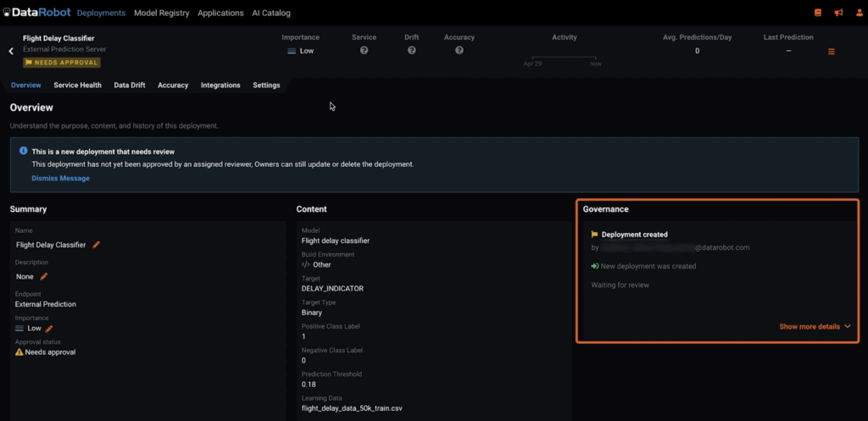
Task: Click the Service status question icon
Action: pos(364,50)
